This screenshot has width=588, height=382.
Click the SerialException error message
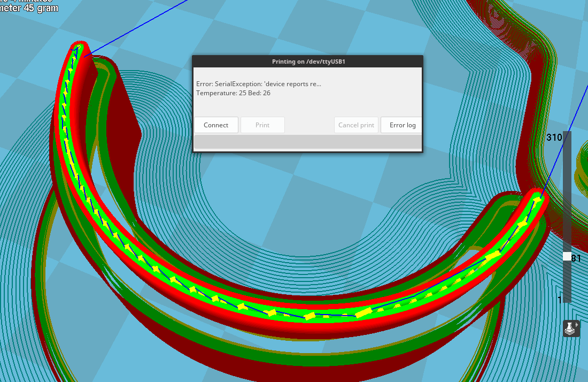coord(259,84)
